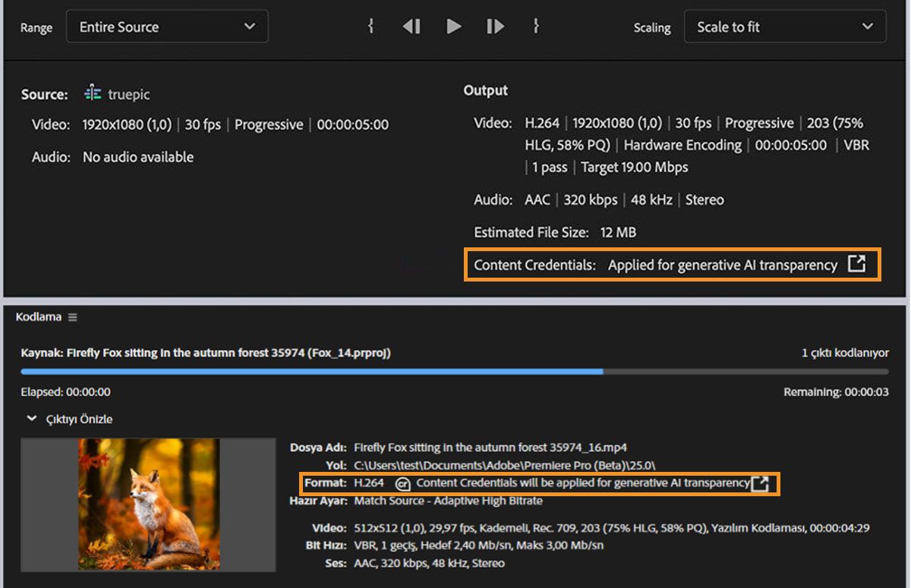Click the source video 1920x1080 details line

click(235, 124)
